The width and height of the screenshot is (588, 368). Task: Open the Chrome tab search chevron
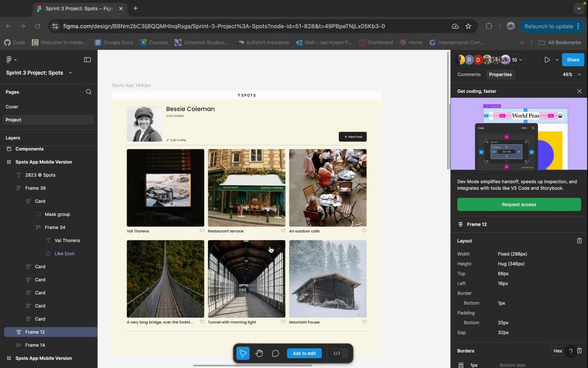579,8
